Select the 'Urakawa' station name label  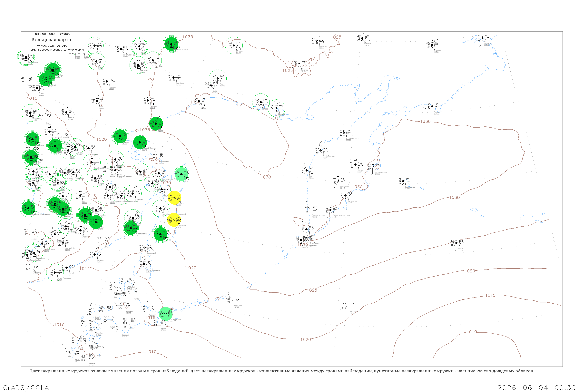tap(125, 335)
